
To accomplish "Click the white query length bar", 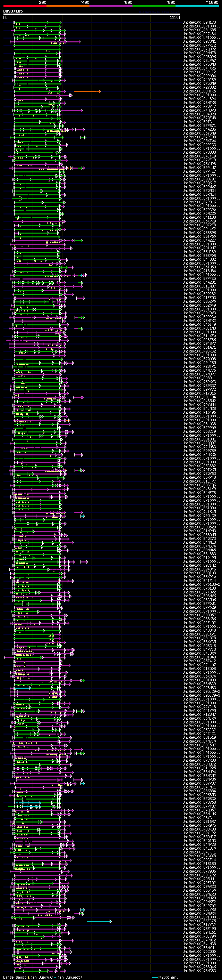I will coord(92,15).
